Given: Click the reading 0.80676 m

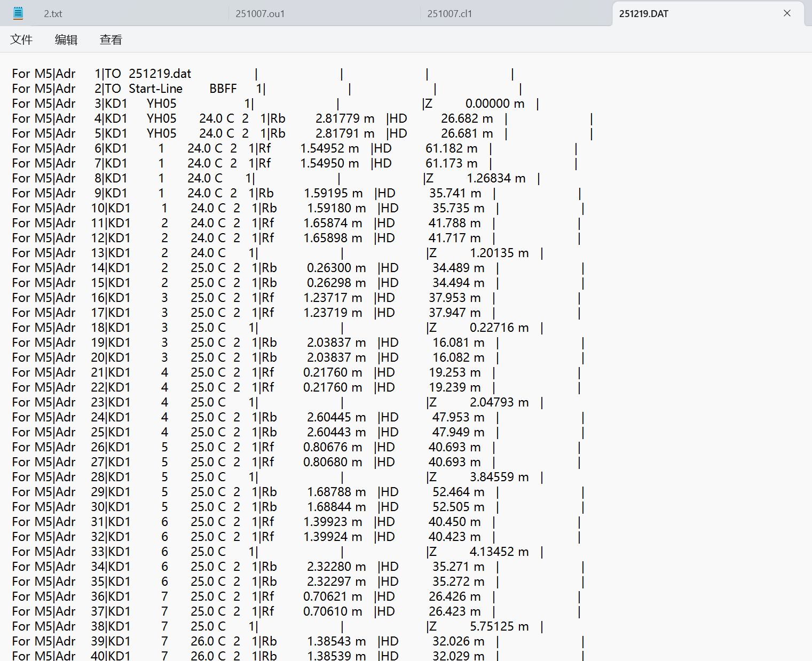Looking at the screenshot, I should click(x=333, y=447).
